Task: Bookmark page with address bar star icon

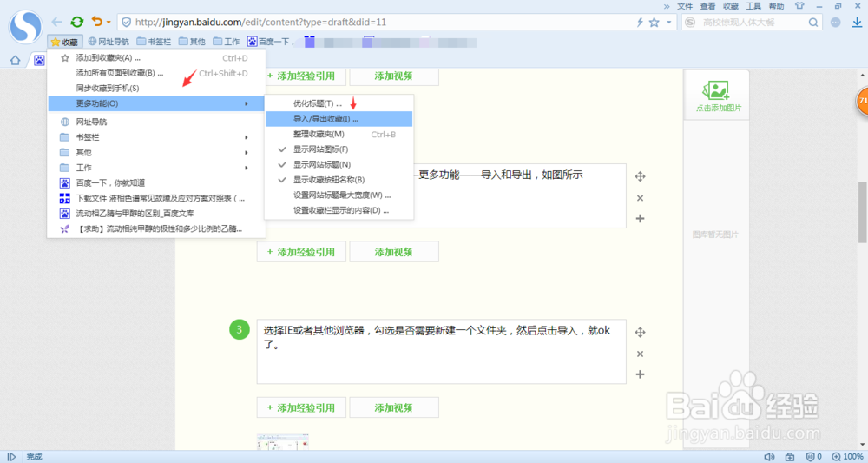Action: tap(654, 23)
